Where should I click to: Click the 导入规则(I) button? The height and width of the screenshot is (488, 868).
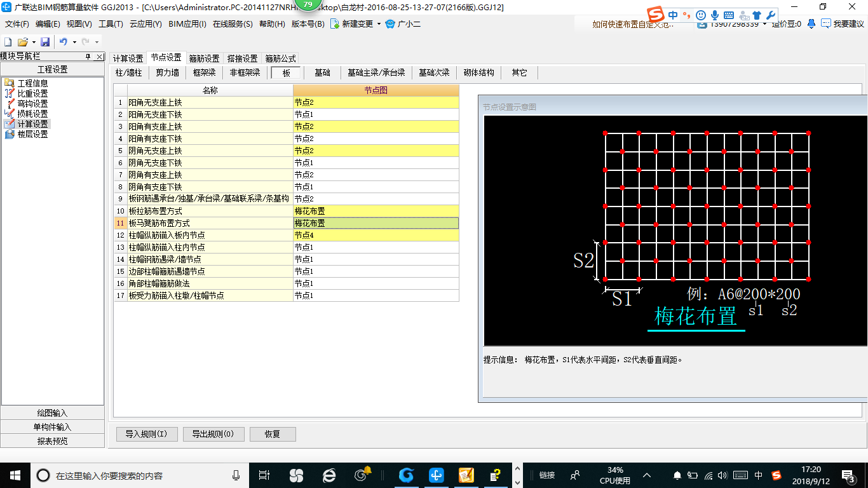(146, 434)
